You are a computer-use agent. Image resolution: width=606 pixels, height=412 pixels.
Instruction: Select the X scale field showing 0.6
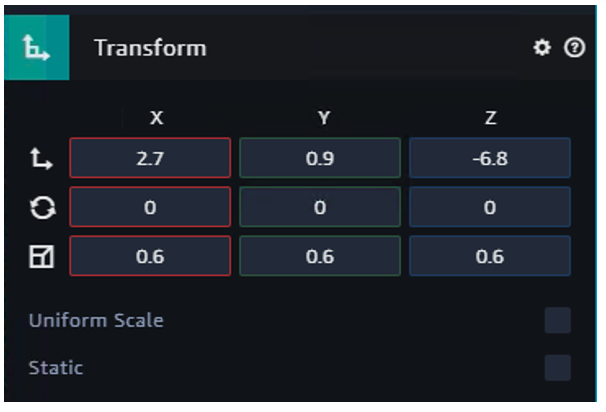point(150,256)
